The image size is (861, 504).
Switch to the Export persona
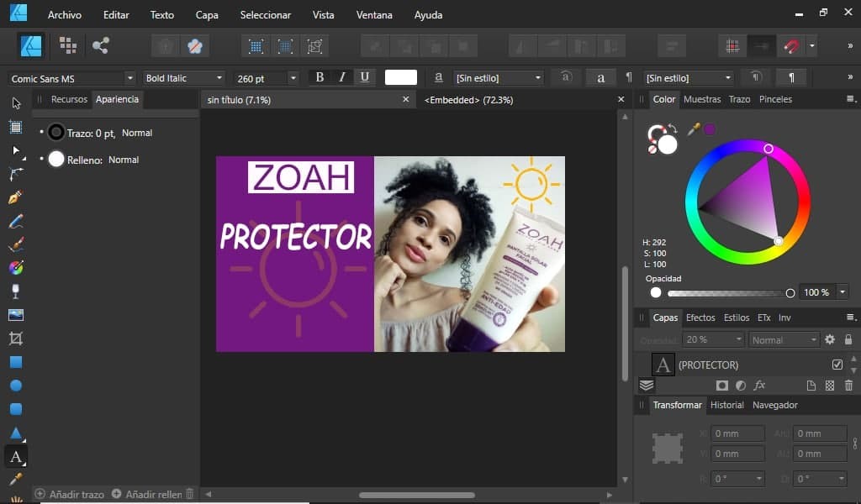[101, 45]
